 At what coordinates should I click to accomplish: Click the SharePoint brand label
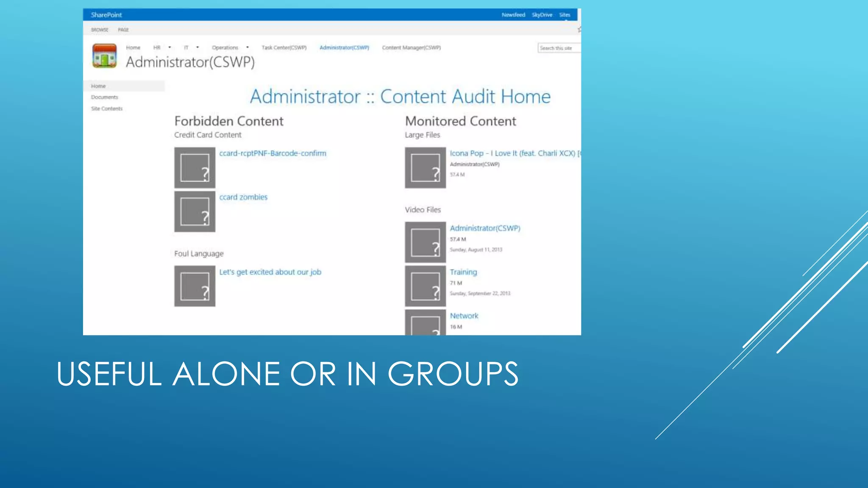point(106,15)
